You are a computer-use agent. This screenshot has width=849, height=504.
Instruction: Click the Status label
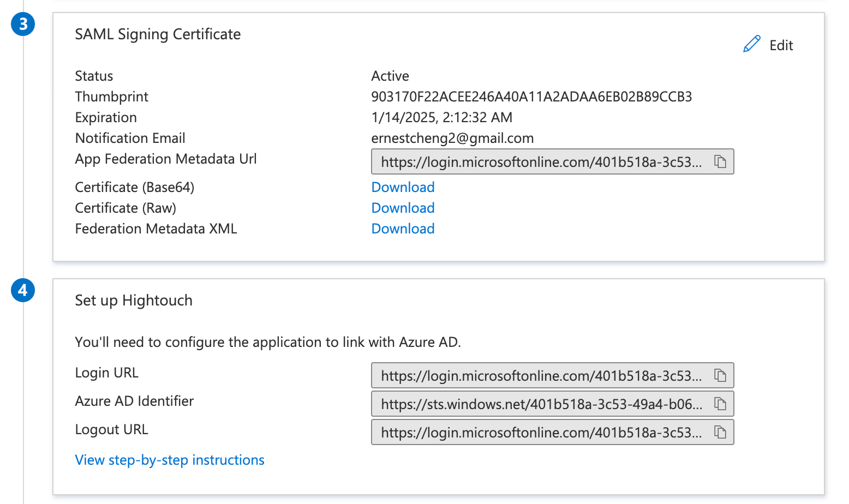click(94, 76)
